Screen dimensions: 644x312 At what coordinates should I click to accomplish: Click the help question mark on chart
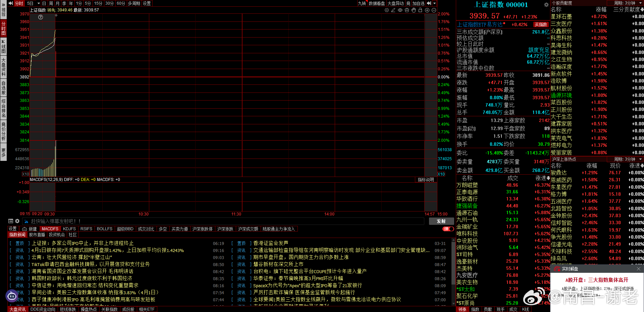[41, 17]
